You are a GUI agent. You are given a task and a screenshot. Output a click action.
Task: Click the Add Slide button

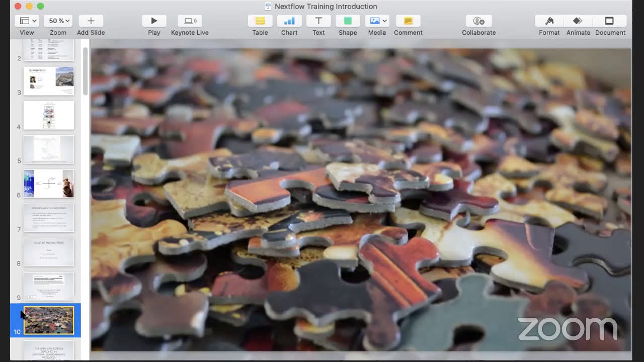tap(91, 21)
